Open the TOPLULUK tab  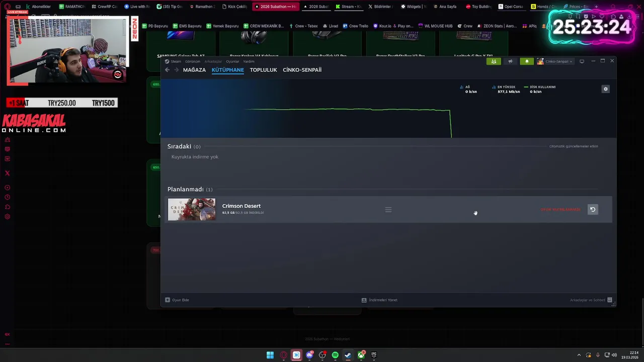[x=264, y=70]
